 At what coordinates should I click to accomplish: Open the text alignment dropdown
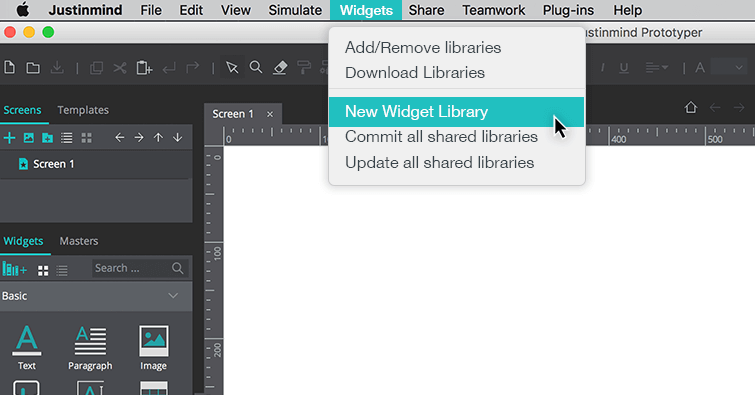[657, 68]
